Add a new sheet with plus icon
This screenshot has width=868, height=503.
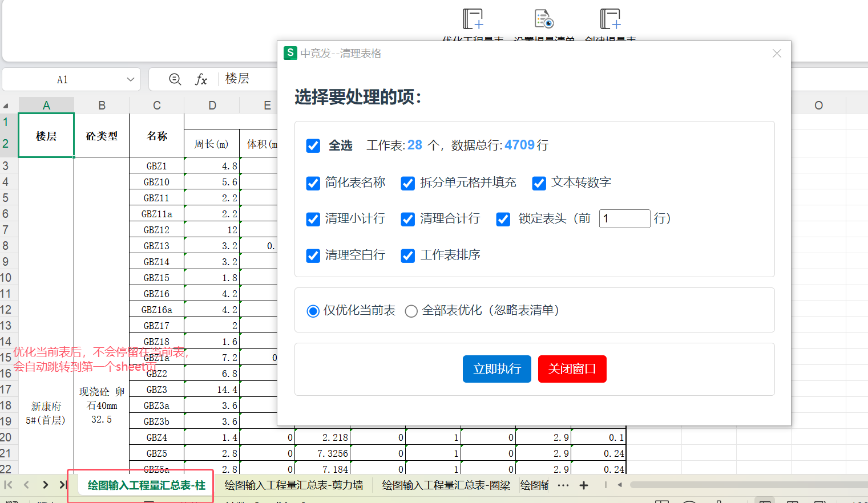click(x=584, y=485)
